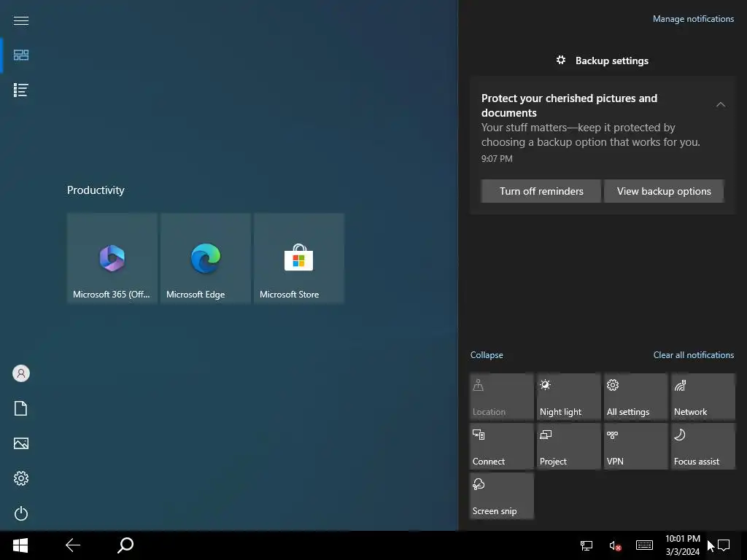Click the network tray icon

(587, 545)
